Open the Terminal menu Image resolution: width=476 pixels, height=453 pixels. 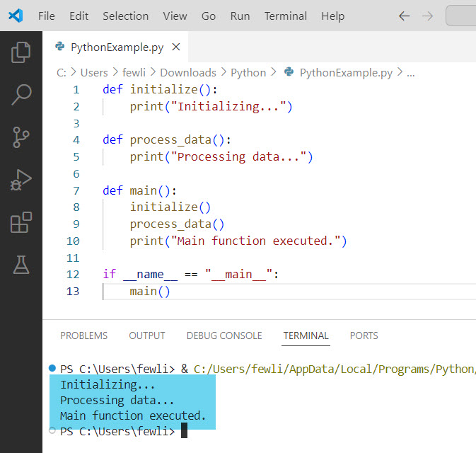tap(286, 16)
